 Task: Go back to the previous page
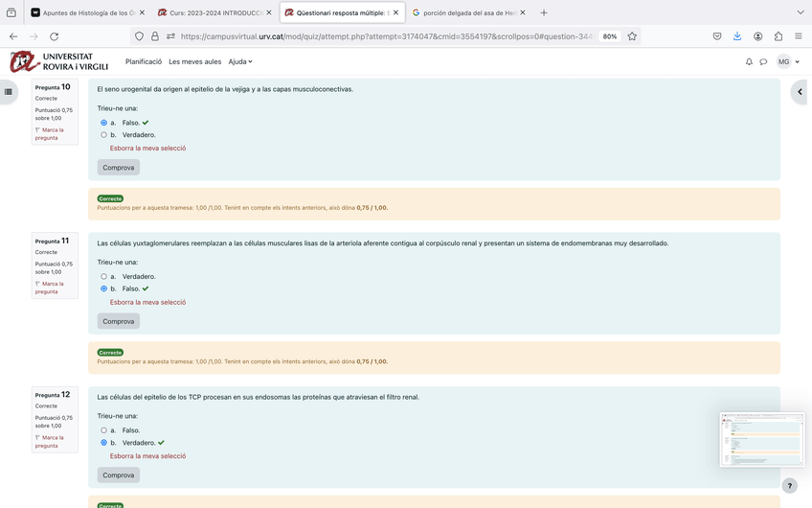[13, 36]
